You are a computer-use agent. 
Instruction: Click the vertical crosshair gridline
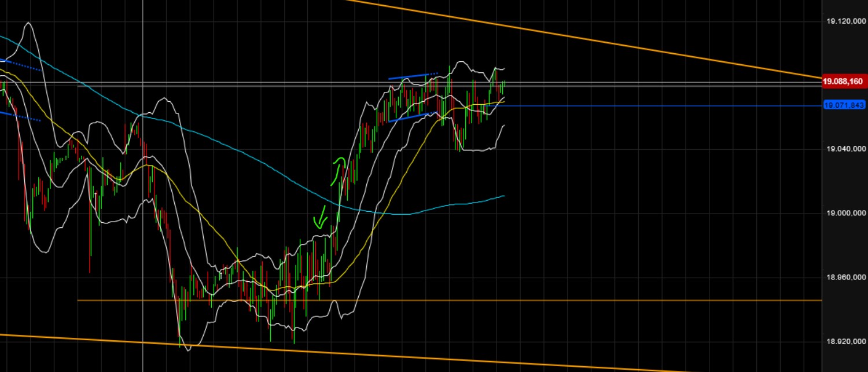coord(143,185)
